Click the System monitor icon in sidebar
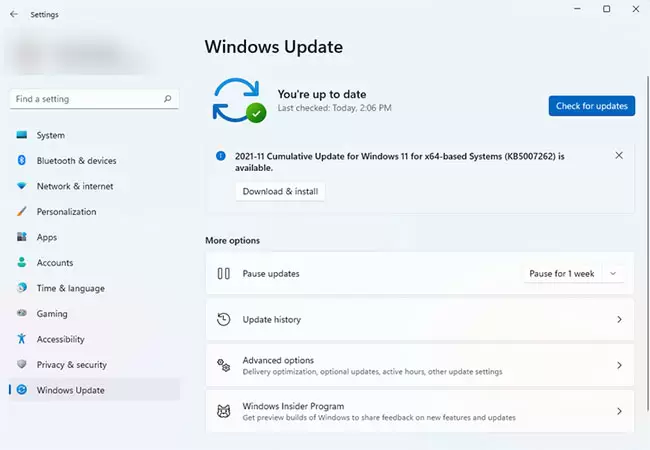Image resolution: width=650 pixels, height=450 pixels. tap(22, 135)
